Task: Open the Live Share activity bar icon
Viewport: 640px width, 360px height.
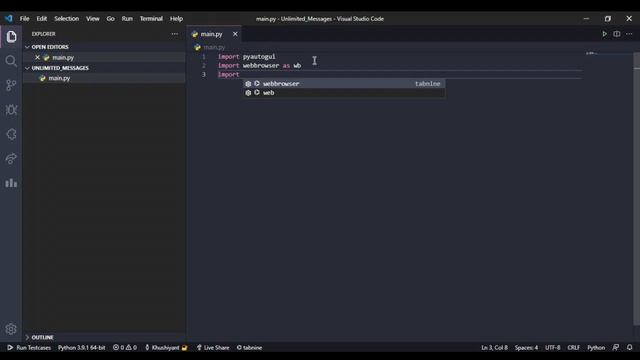Action: click(11, 158)
